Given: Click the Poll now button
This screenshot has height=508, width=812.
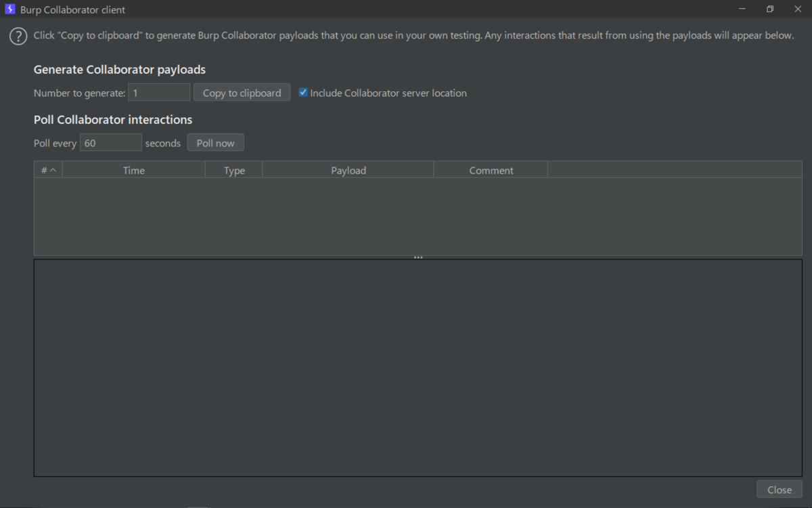Looking at the screenshot, I should pos(216,143).
